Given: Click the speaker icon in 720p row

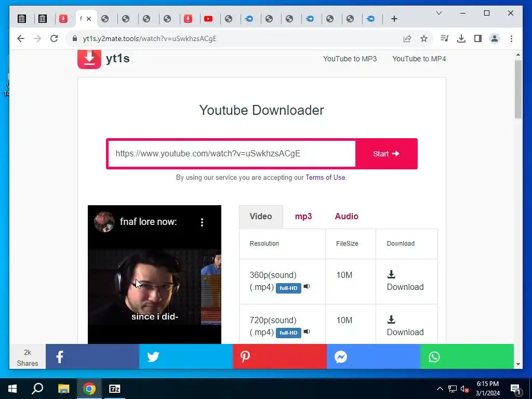Looking at the screenshot, I should 307,331.
